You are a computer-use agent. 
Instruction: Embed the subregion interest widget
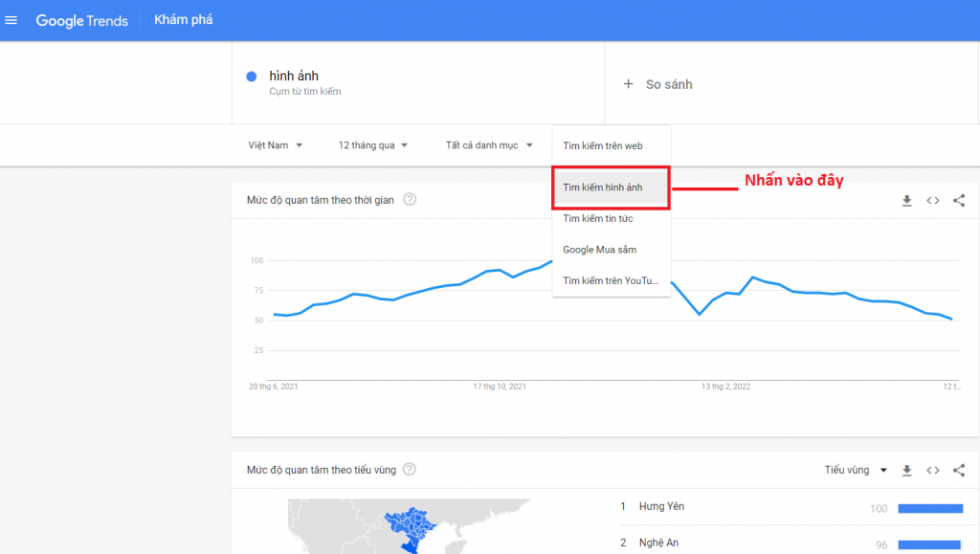click(932, 471)
